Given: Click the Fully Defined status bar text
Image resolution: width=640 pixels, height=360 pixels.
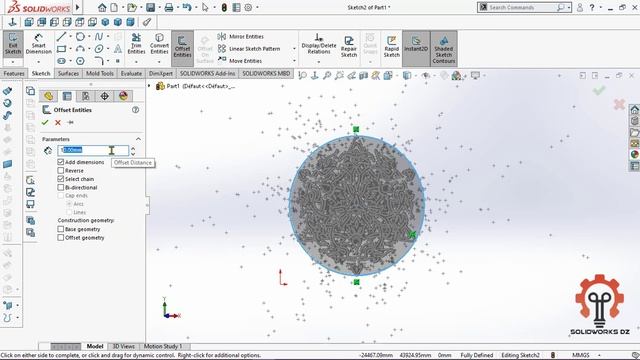Looking at the screenshot, I should coord(477,355).
